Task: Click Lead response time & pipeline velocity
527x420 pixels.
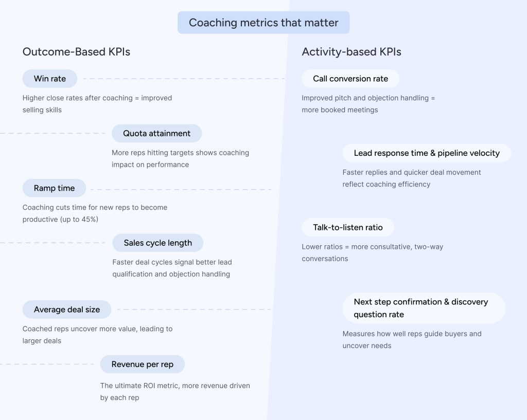Action: point(426,153)
